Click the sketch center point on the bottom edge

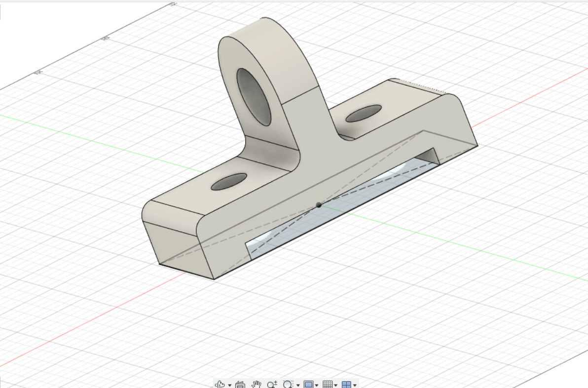click(319, 205)
